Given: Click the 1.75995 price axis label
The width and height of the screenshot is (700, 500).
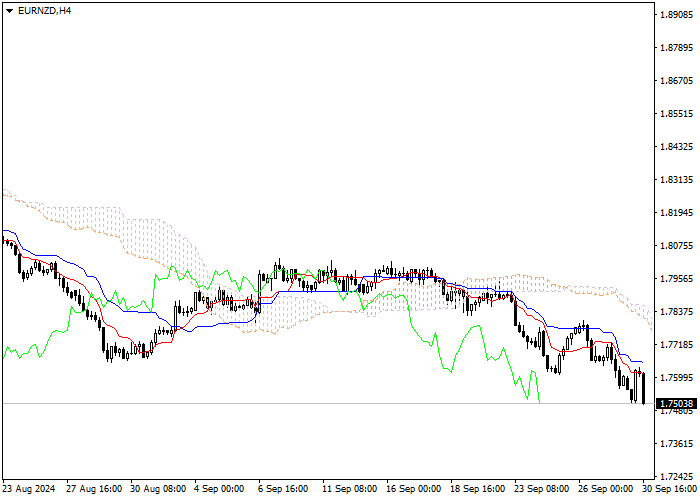Looking at the screenshot, I should point(676,378).
